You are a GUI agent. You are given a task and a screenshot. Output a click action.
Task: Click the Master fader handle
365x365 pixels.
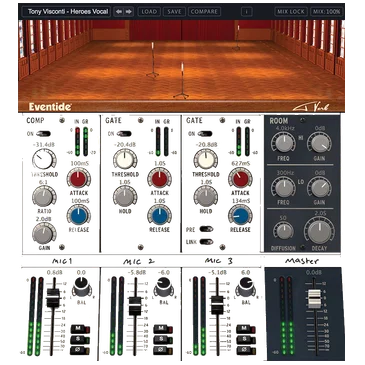314,298
